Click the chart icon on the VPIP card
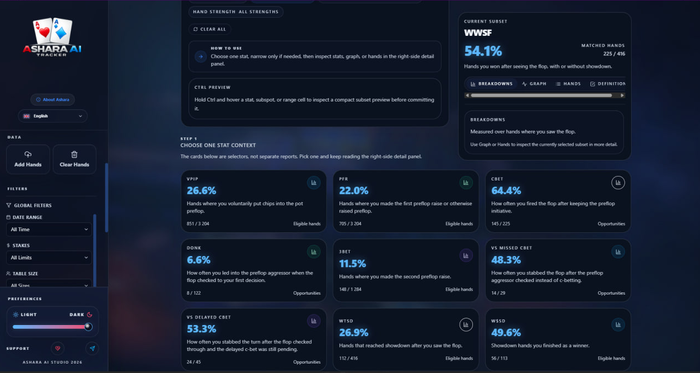Viewport: 700px width, 373px height. coord(313,182)
